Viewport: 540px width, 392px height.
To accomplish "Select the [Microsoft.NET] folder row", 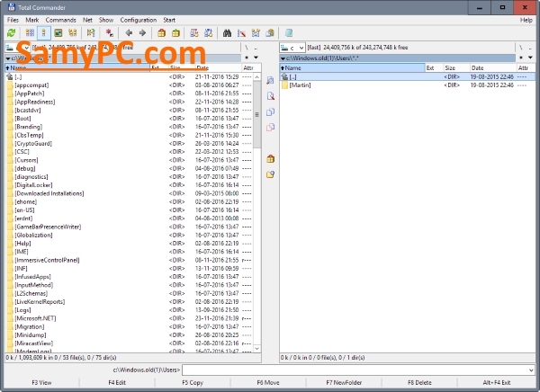I will (129, 318).
